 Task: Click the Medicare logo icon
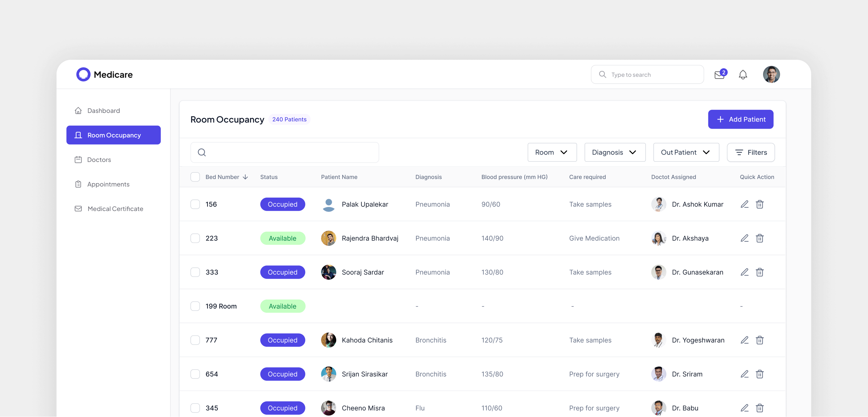click(x=83, y=74)
